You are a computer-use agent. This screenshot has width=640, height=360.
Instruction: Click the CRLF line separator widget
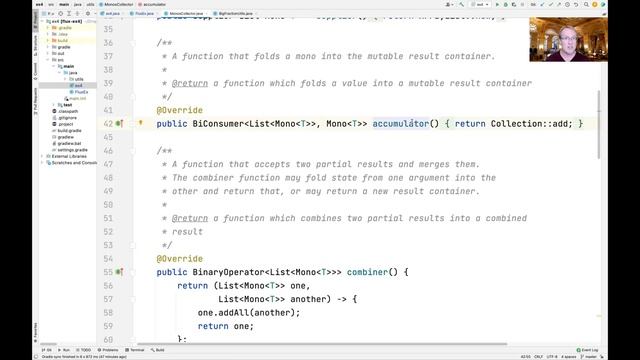click(538, 357)
